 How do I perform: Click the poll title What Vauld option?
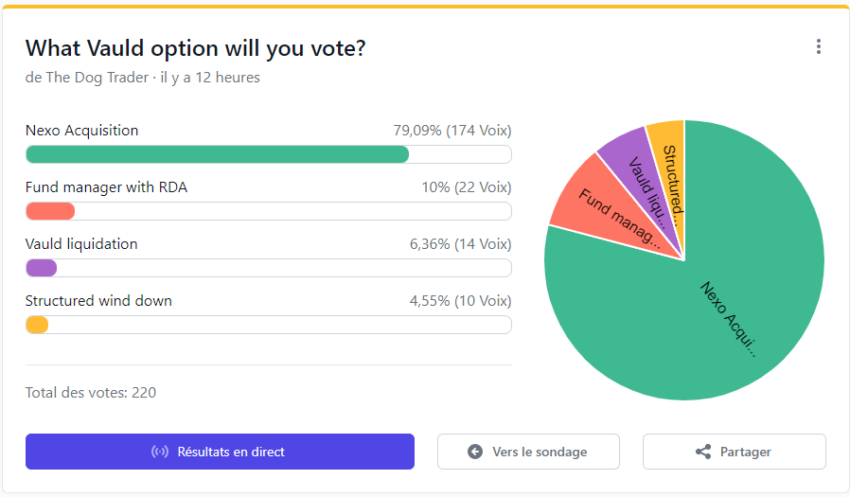coord(196,48)
